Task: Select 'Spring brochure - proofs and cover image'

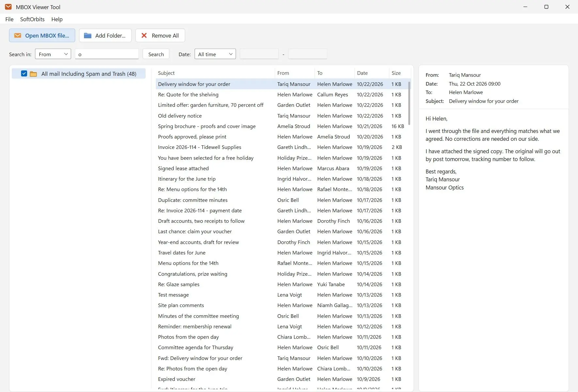Action: click(281, 126)
